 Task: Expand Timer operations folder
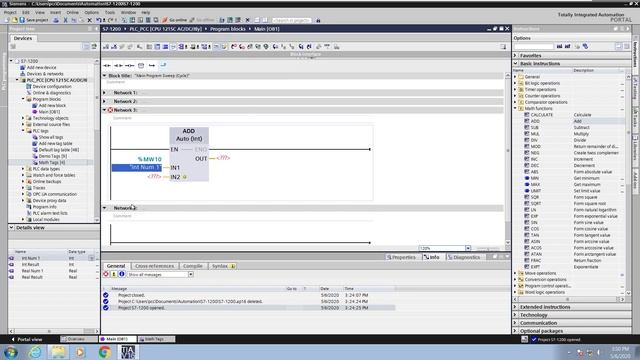click(x=515, y=89)
